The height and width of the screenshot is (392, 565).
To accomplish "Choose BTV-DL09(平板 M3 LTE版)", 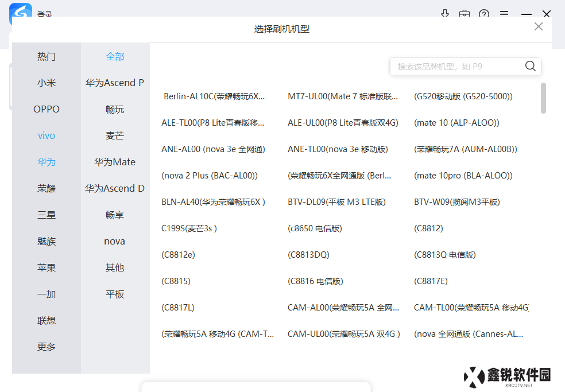I will (x=336, y=202).
